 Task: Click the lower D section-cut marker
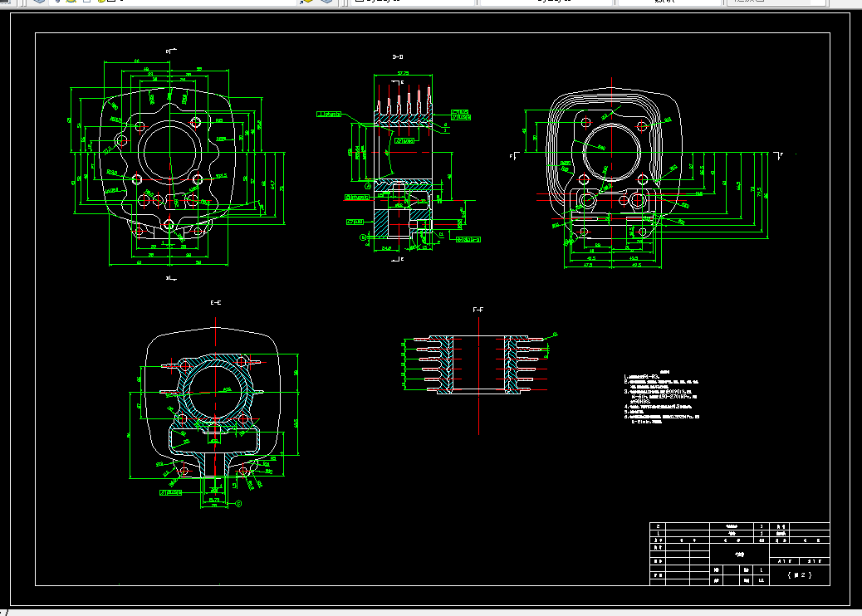click(171, 279)
